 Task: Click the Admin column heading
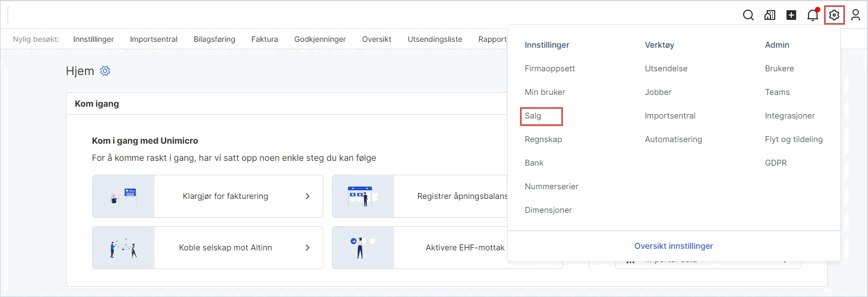click(777, 45)
